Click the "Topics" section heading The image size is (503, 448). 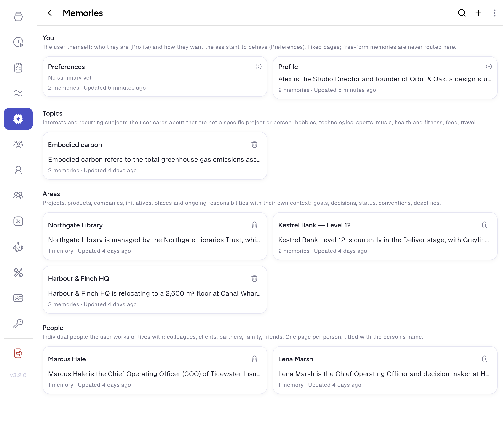tap(52, 113)
